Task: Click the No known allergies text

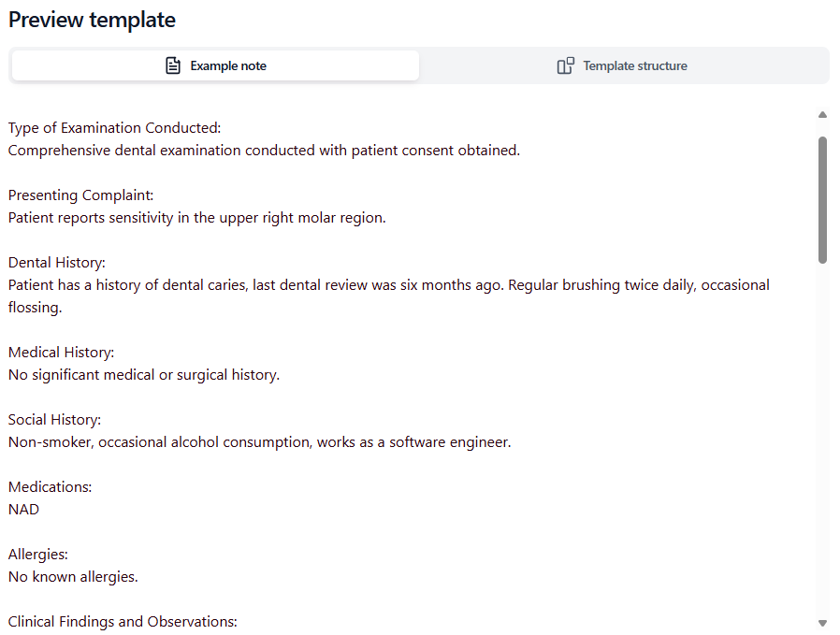Action: tap(72, 576)
